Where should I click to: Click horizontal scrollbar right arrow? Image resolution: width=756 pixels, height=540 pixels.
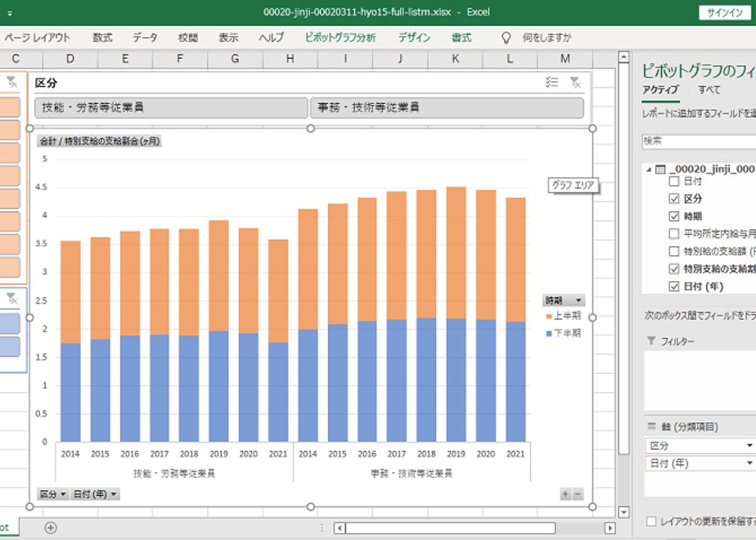click(610, 528)
